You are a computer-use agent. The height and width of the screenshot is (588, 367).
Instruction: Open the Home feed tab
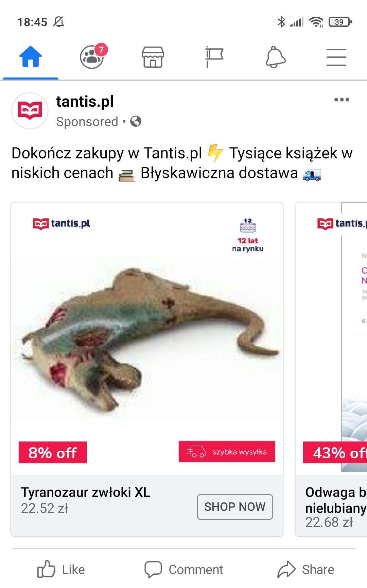coord(31,57)
